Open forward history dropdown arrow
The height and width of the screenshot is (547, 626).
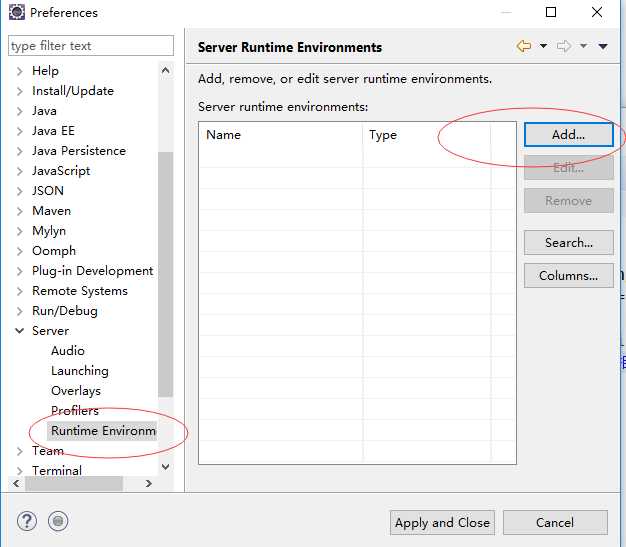coord(583,46)
